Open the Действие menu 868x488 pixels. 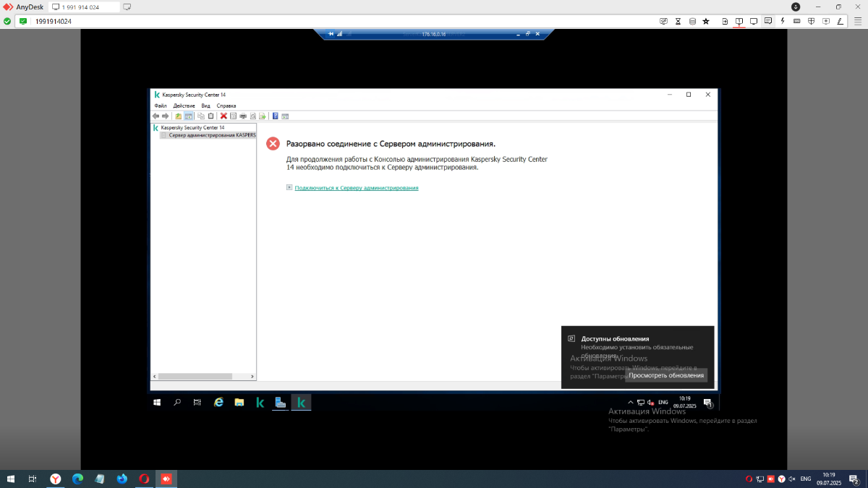point(184,106)
